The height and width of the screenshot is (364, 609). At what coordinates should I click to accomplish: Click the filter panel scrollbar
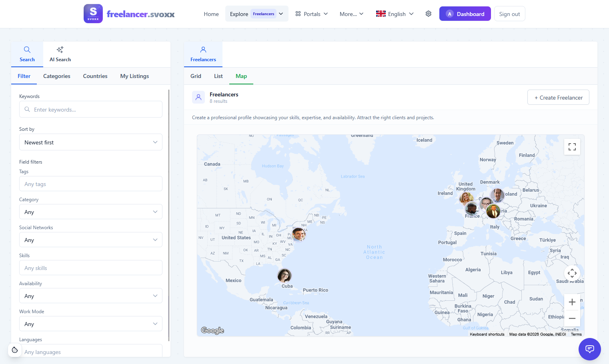click(169, 215)
